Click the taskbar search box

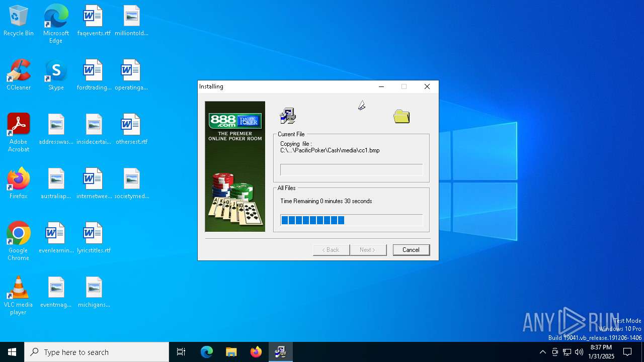click(97, 352)
